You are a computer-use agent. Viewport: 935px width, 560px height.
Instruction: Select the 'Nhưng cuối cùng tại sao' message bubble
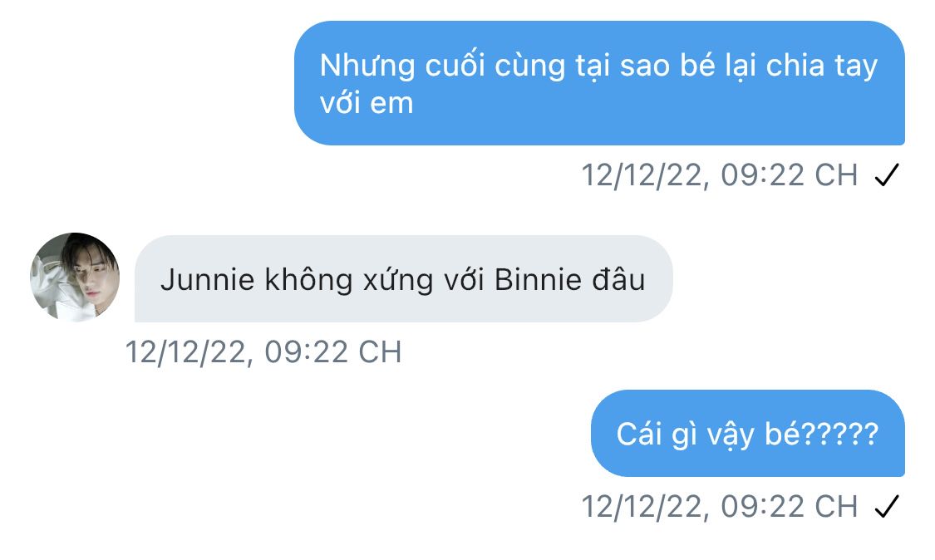pos(599,83)
